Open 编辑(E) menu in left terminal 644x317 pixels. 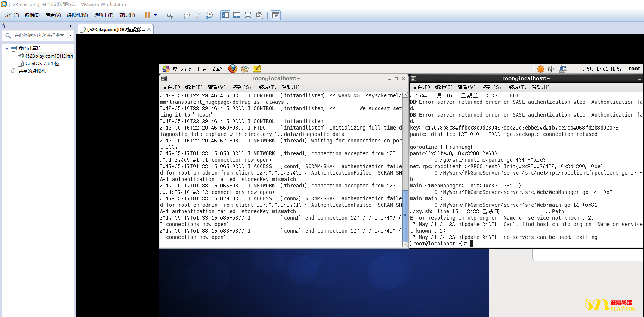click(x=194, y=87)
